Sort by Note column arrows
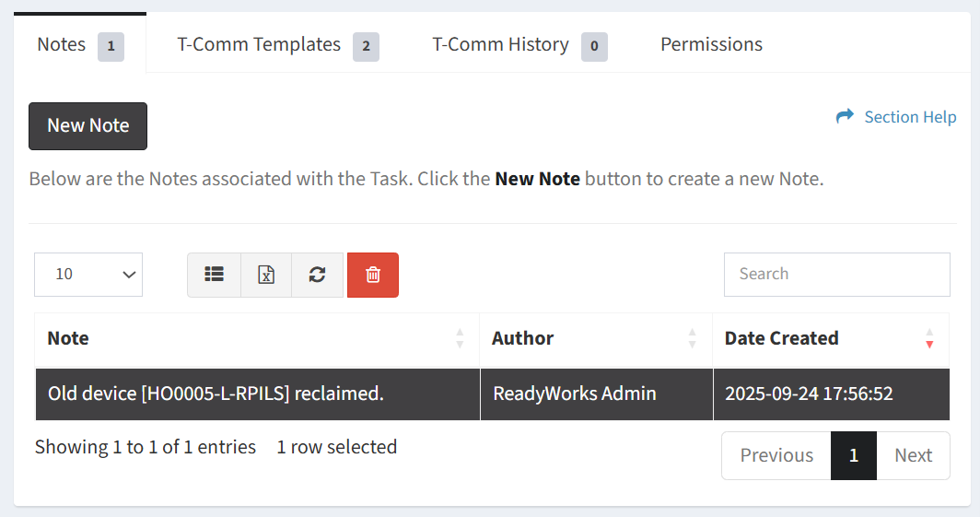980x517 pixels. click(x=460, y=338)
